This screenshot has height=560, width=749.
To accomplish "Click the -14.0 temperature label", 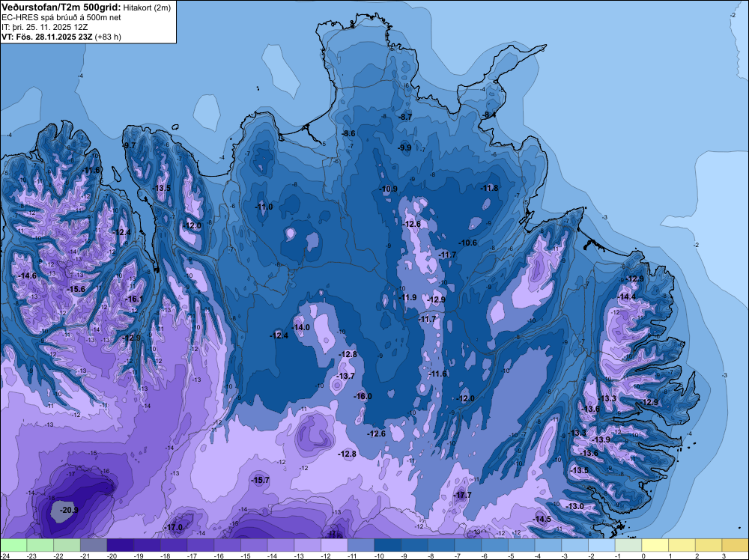I will (x=301, y=327).
